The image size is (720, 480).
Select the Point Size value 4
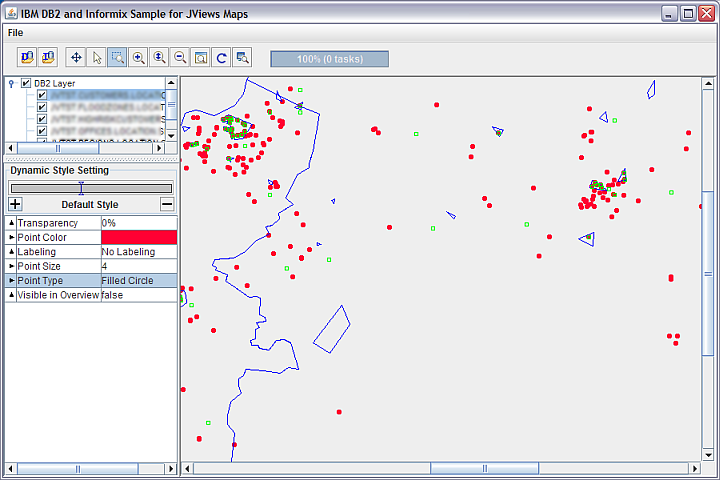pyautogui.click(x=139, y=266)
